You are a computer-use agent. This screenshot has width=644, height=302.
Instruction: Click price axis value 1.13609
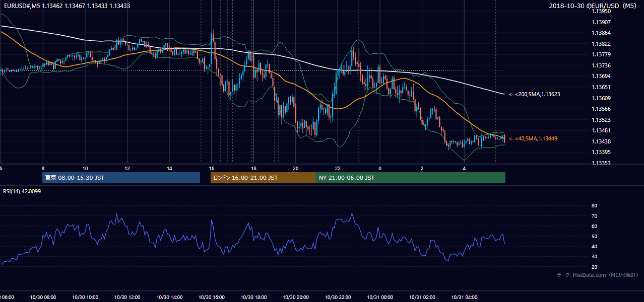(x=601, y=98)
